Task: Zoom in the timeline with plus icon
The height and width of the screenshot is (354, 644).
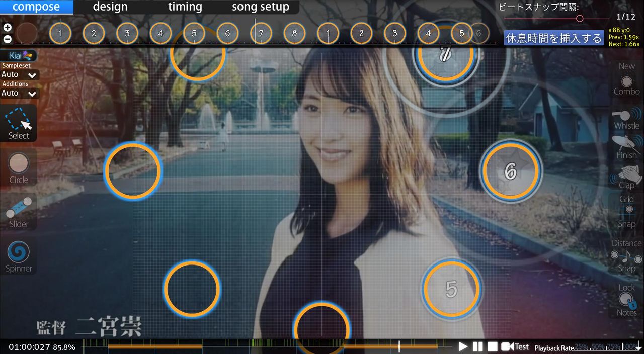Action: [7, 28]
